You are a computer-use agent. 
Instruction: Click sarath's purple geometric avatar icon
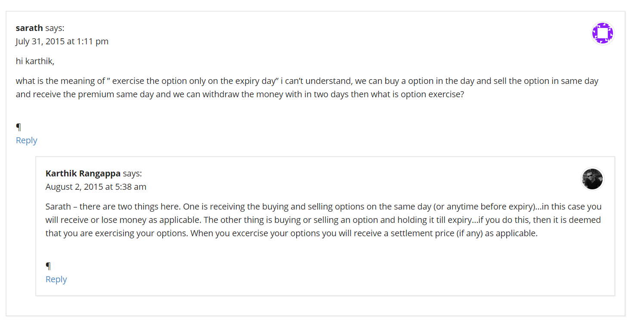click(602, 33)
